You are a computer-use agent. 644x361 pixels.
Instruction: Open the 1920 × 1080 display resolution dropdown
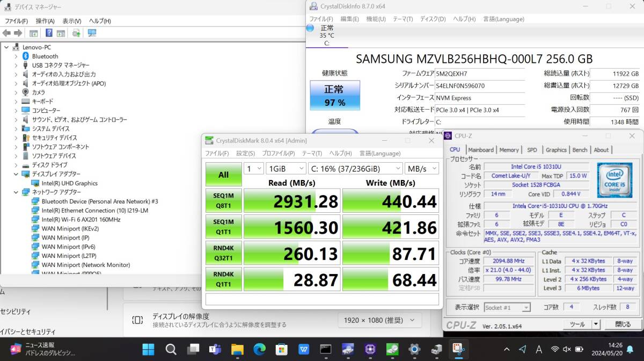(x=380, y=320)
